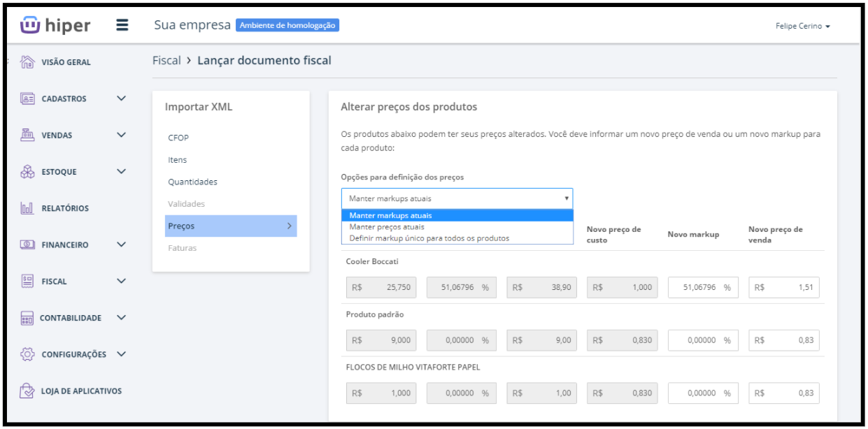The height and width of the screenshot is (429, 868).
Task: Expand the Contabilidade chevron
Action: [121, 318]
